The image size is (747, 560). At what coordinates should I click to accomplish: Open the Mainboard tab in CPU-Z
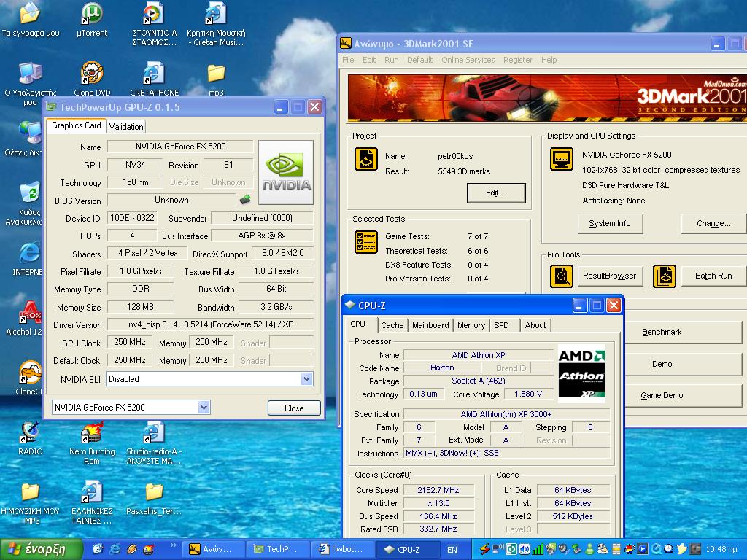coord(430,325)
